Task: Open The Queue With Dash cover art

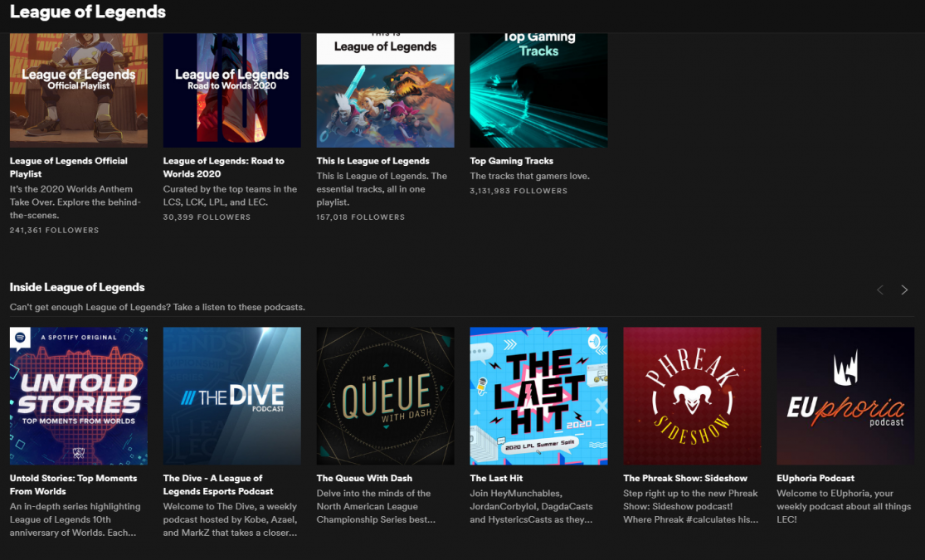Action: tap(385, 396)
